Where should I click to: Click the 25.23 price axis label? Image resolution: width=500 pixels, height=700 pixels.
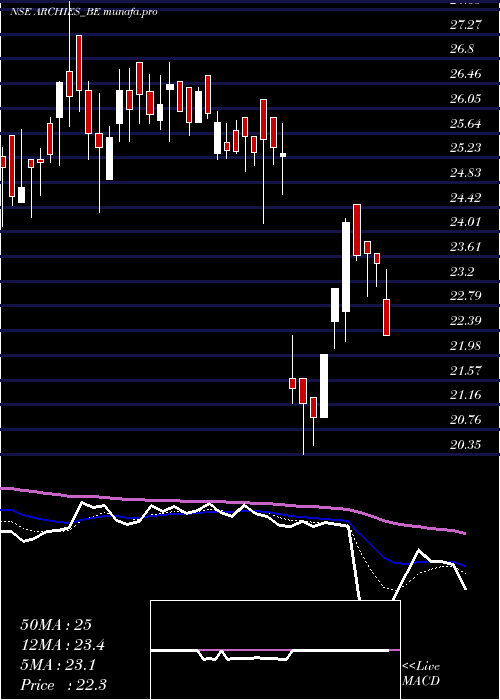pos(465,148)
